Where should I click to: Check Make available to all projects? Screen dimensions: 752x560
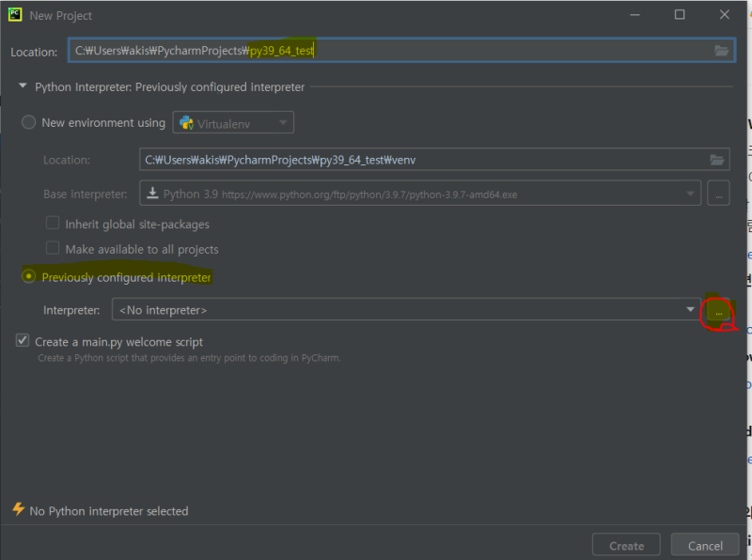coord(53,246)
